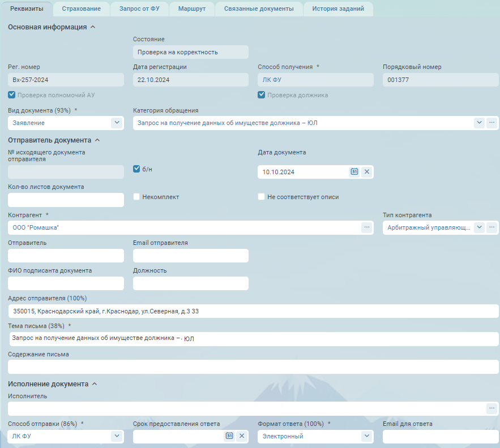Open the История заданий tab
Viewport: 500px width, 448px height.
tap(338, 9)
